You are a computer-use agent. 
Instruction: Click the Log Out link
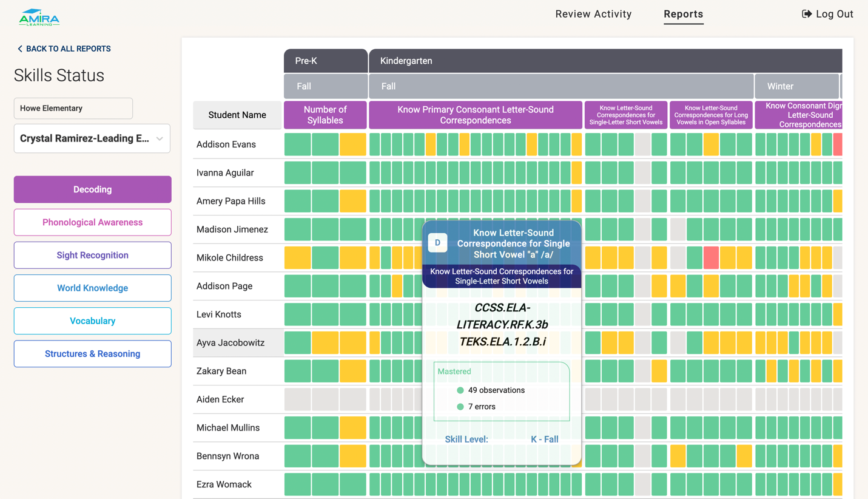(x=827, y=14)
